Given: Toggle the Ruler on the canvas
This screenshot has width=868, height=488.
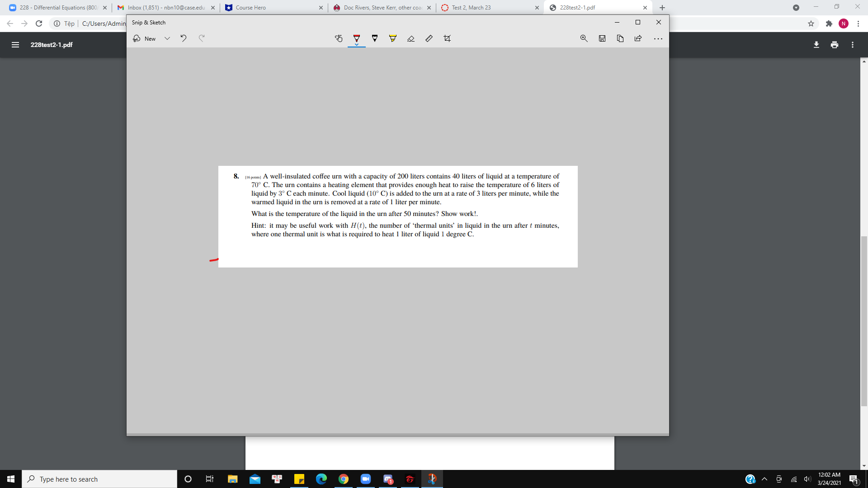Looking at the screenshot, I should pyautogui.click(x=429, y=38).
